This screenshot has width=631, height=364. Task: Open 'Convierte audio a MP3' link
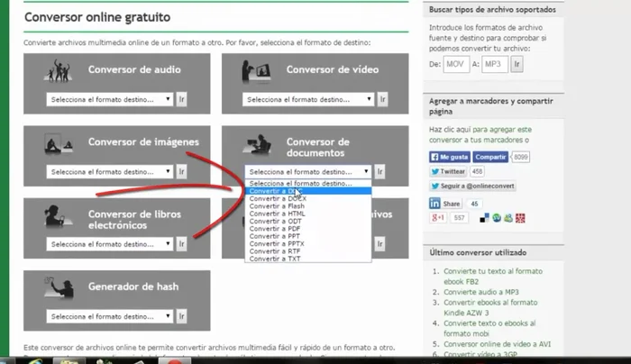pyautogui.click(x=481, y=292)
